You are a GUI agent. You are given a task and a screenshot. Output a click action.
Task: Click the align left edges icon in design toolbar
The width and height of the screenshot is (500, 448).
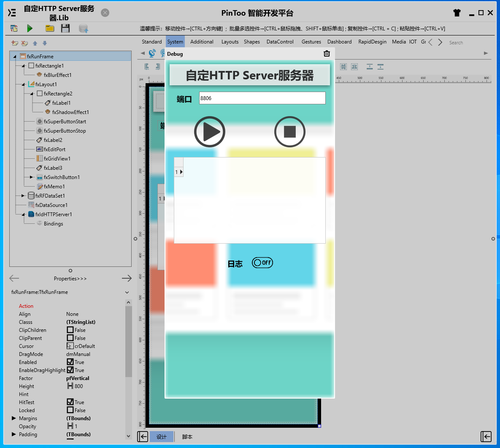[x=147, y=66]
